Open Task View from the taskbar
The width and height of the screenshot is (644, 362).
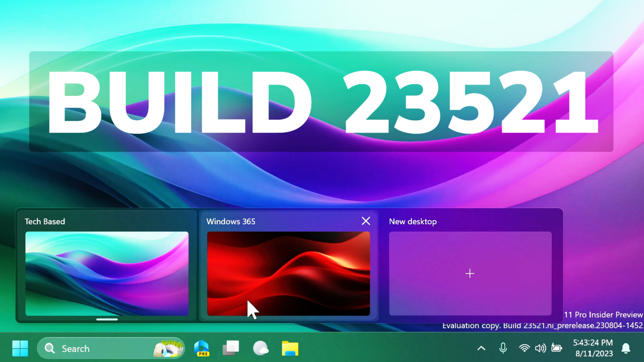[231, 348]
